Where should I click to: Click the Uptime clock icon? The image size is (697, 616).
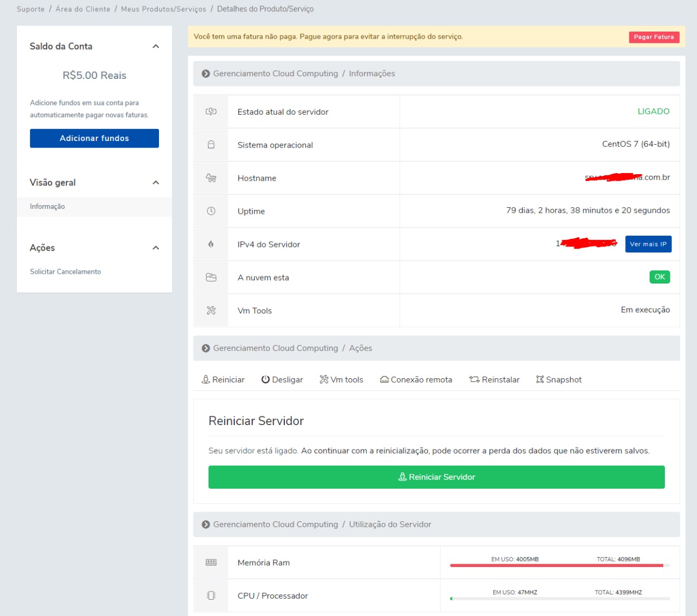click(211, 211)
